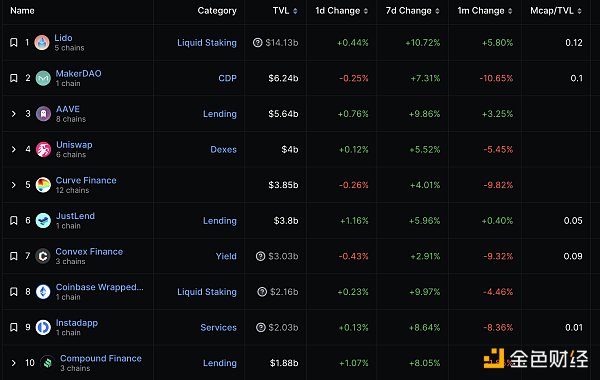Image resolution: width=600 pixels, height=380 pixels.
Task: Click the question mark beside Lido TVL
Action: pyautogui.click(x=258, y=42)
